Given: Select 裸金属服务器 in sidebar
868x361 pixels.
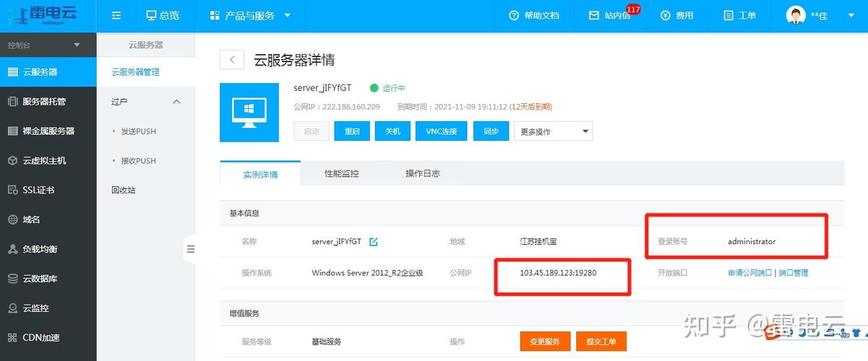Looking at the screenshot, I should [x=48, y=131].
